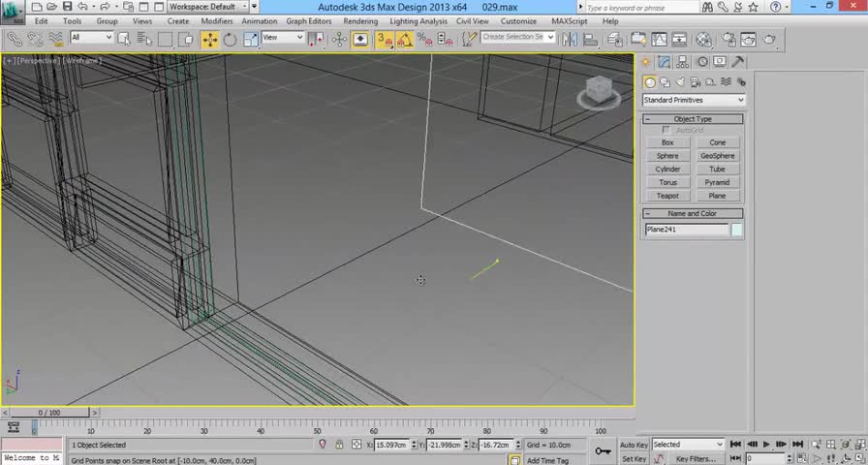Viewport: 868px width, 465px height.
Task: Click the object color swatch
Action: [737, 230]
